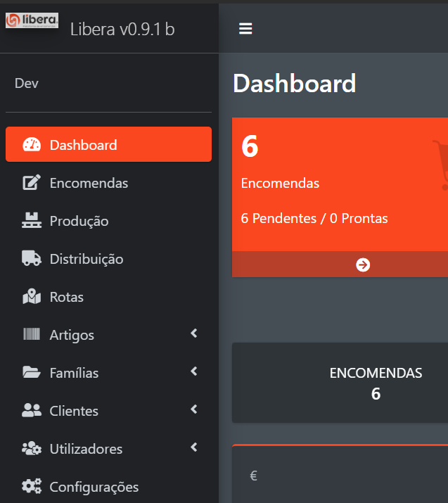Toggle sidebar with hamburger menu icon
Viewport: 448px width, 503px height.
point(245,28)
